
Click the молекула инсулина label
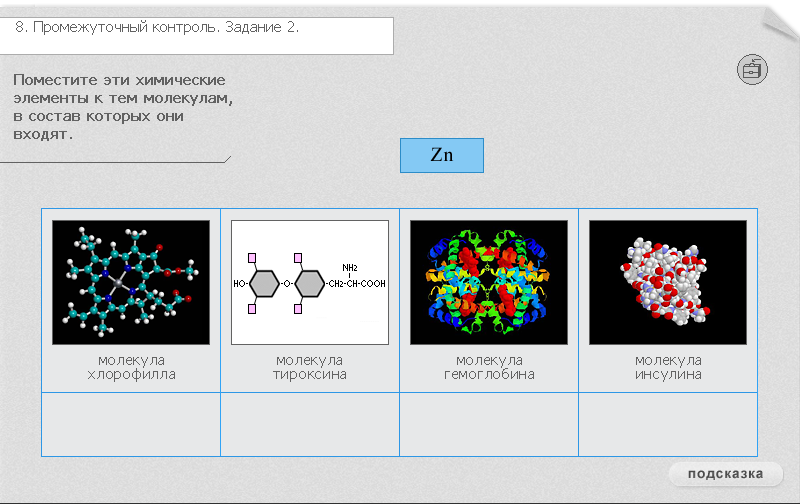[668, 367]
